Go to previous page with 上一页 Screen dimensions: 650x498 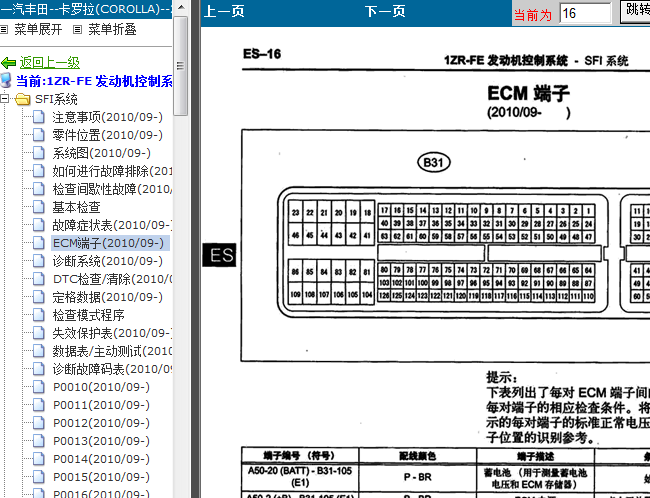tap(224, 12)
